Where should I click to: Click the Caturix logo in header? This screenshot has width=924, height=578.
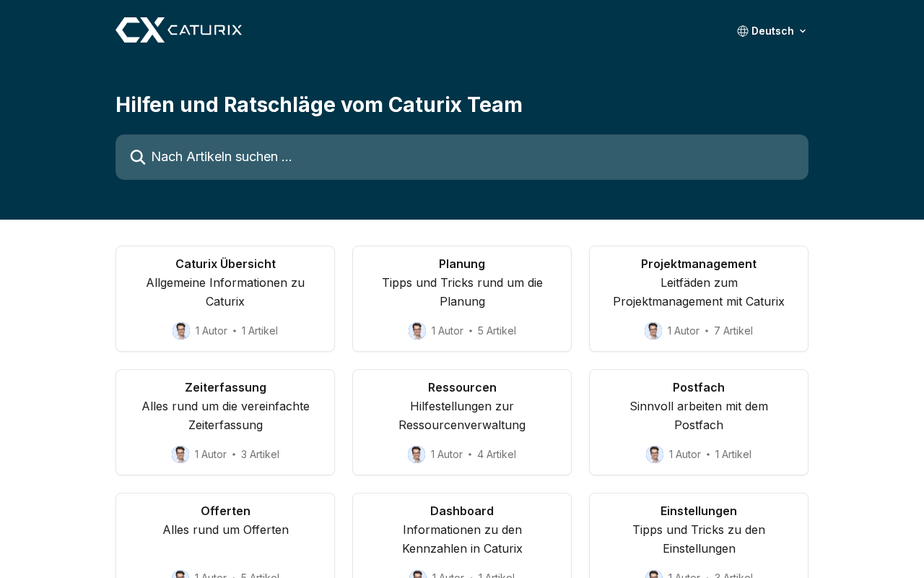coord(178,30)
